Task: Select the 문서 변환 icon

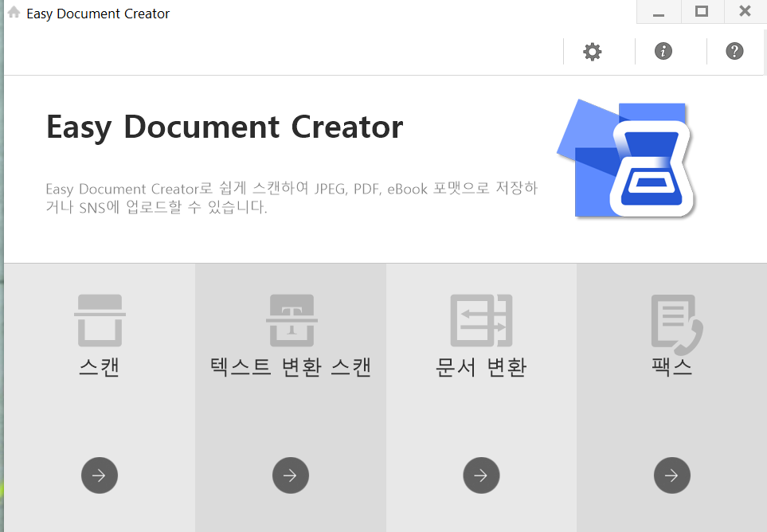Action: click(481, 320)
